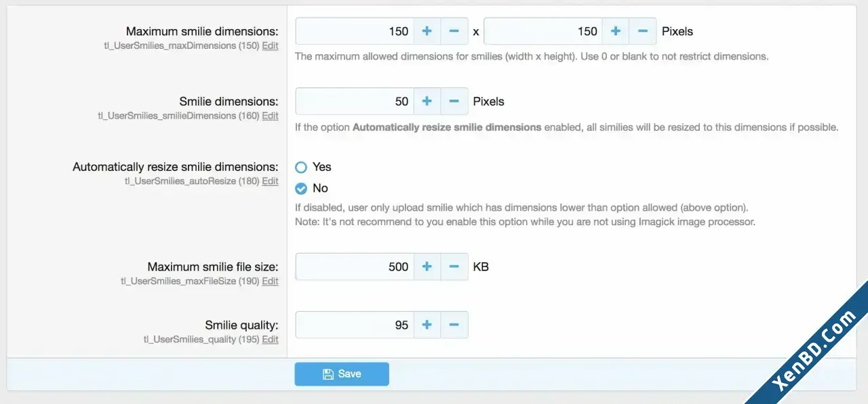Edit the tl_UserSmilies_maxFileSize option

(x=270, y=281)
